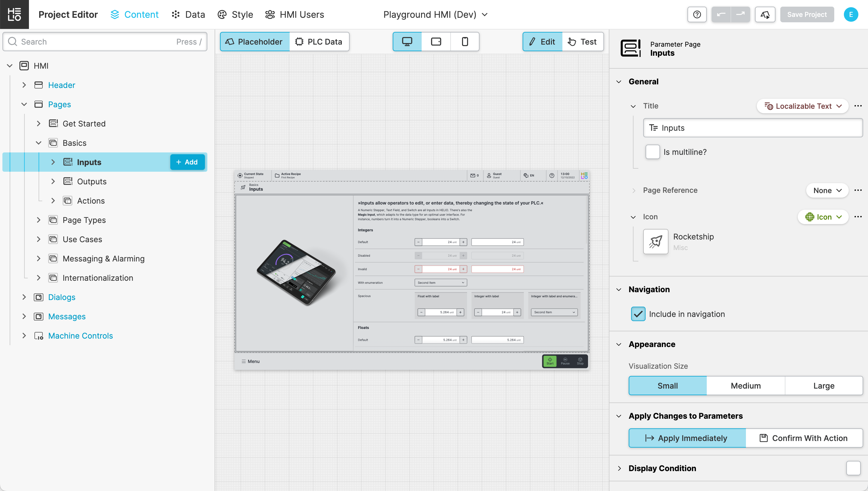
Task: Click the Title text input field
Action: coord(752,128)
